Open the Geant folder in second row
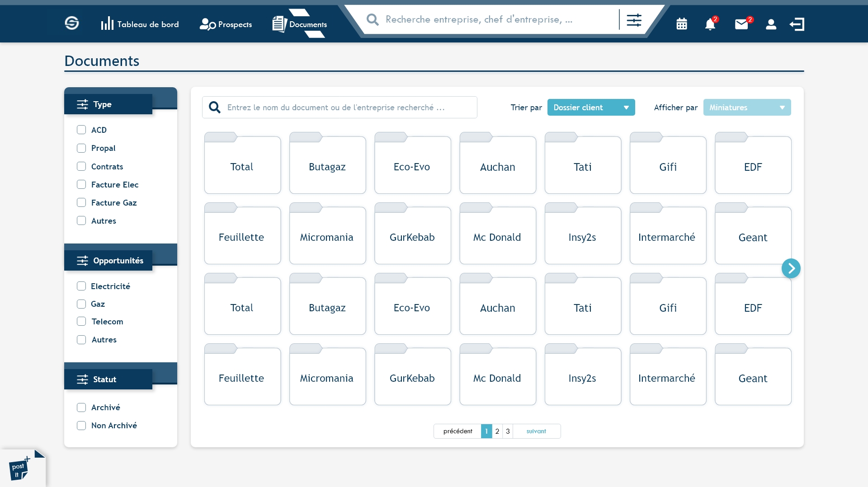Image resolution: width=868 pixels, height=487 pixels. pos(753,234)
